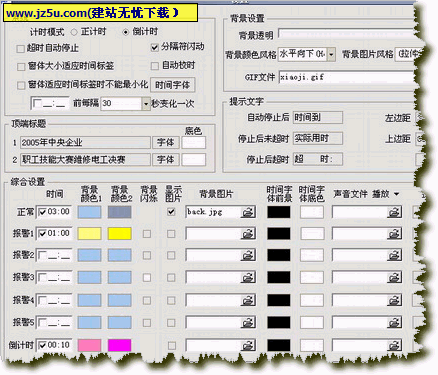438x375 pixels.
Task: Click 字体 button for title 2
Action: pyautogui.click(x=166, y=160)
